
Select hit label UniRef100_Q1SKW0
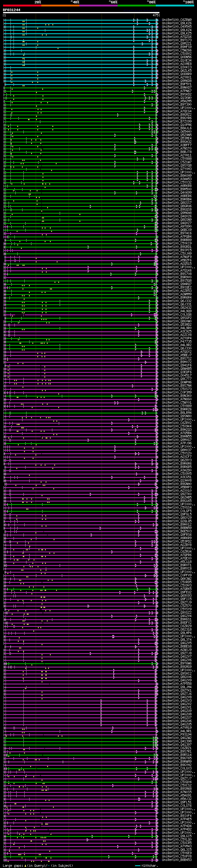click(x=177, y=98)
